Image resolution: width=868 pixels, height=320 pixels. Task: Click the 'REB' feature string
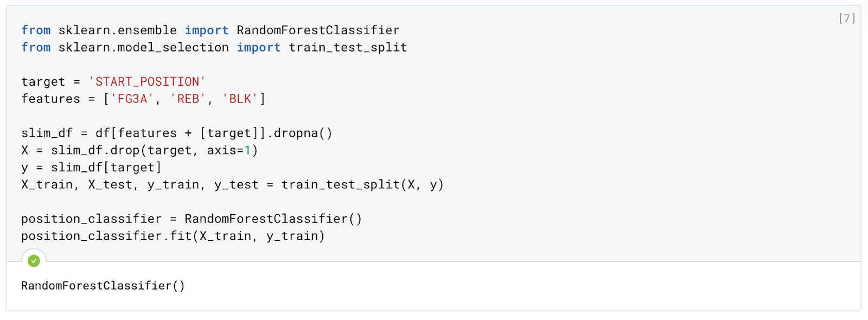click(x=188, y=99)
